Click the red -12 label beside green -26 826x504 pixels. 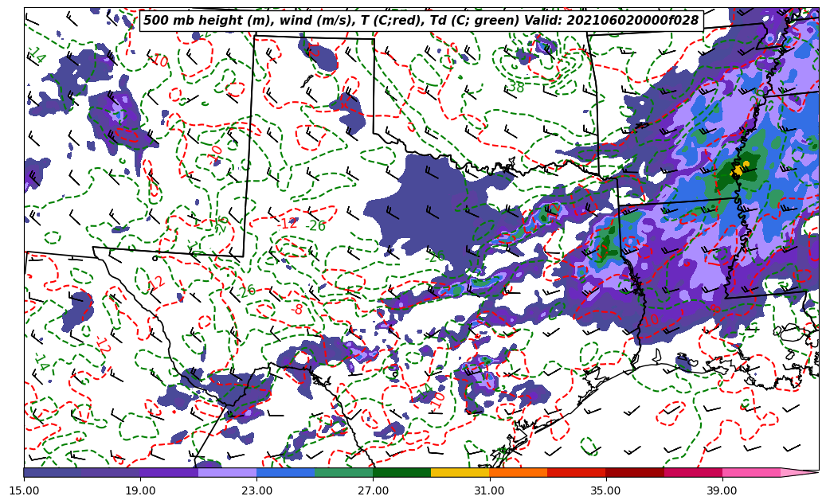click(x=287, y=224)
